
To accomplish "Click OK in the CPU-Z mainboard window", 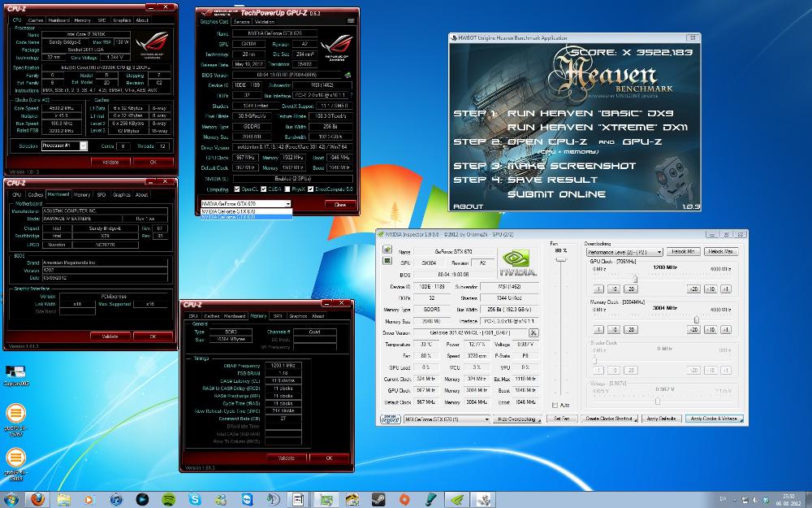I will (153, 336).
